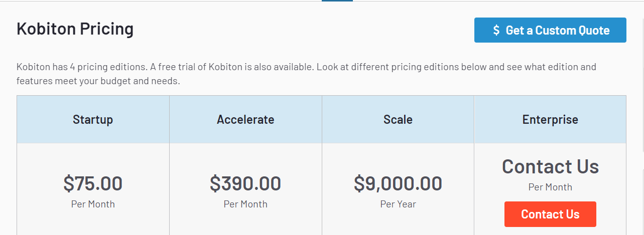Choose the Enterprise edition column header

(x=550, y=120)
